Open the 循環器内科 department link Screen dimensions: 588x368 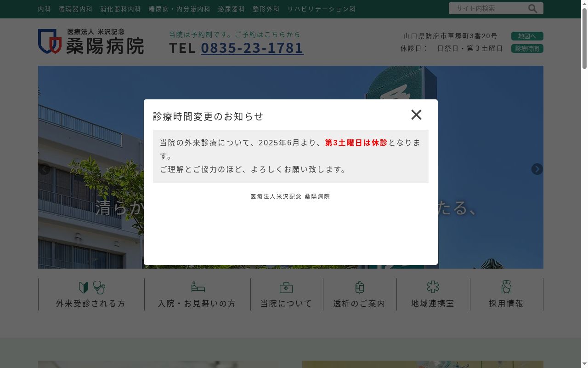[x=76, y=9]
